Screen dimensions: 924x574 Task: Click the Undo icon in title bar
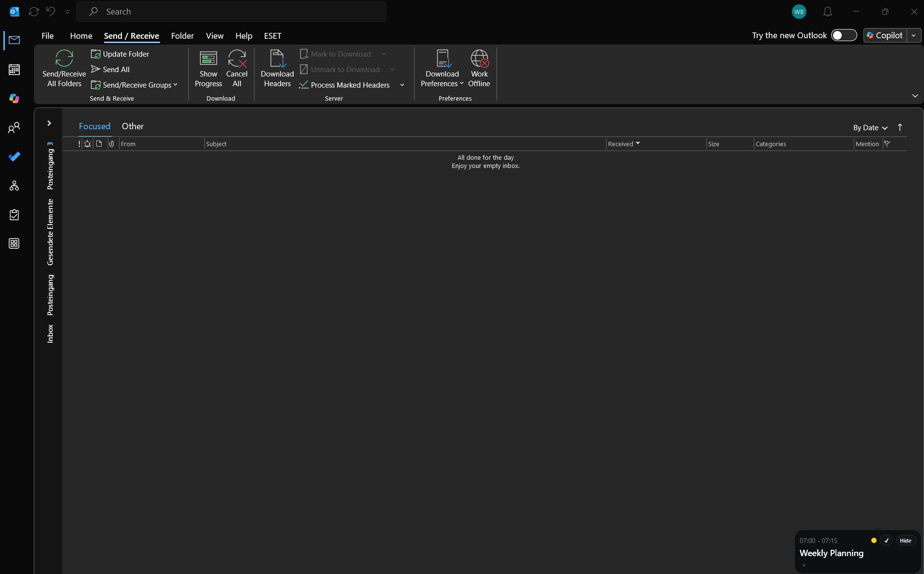click(51, 12)
